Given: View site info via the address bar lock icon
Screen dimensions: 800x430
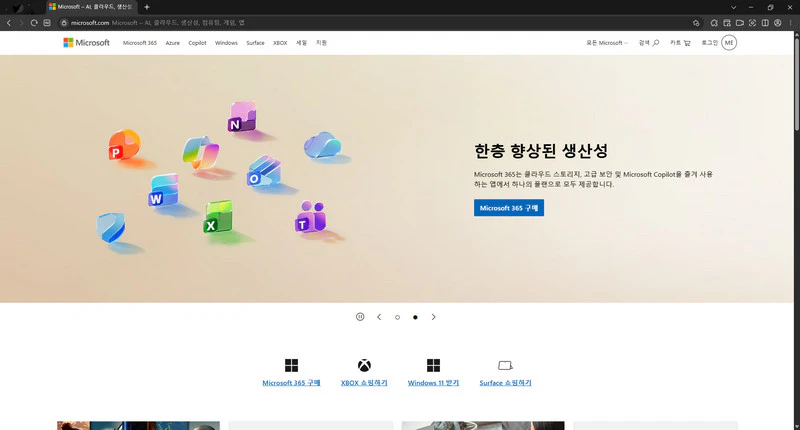Looking at the screenshot, I should point(64,22).
